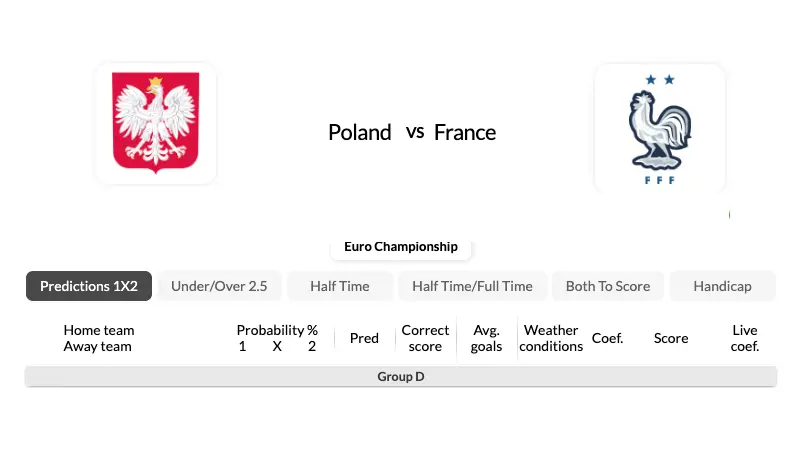Viewport: 800px width, 450px height.
Task: Switch to Both To Score tab
Action: [608, 286]
